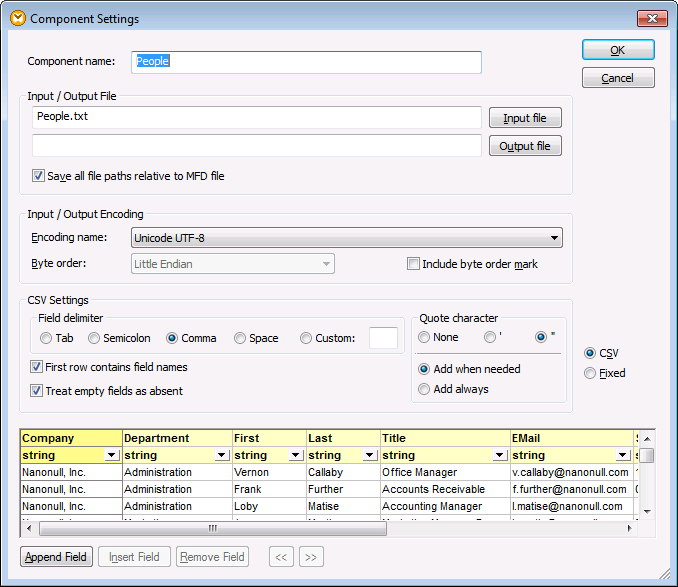Click the Custom delimiter text box
678x587 pixels.
(383, 338)
